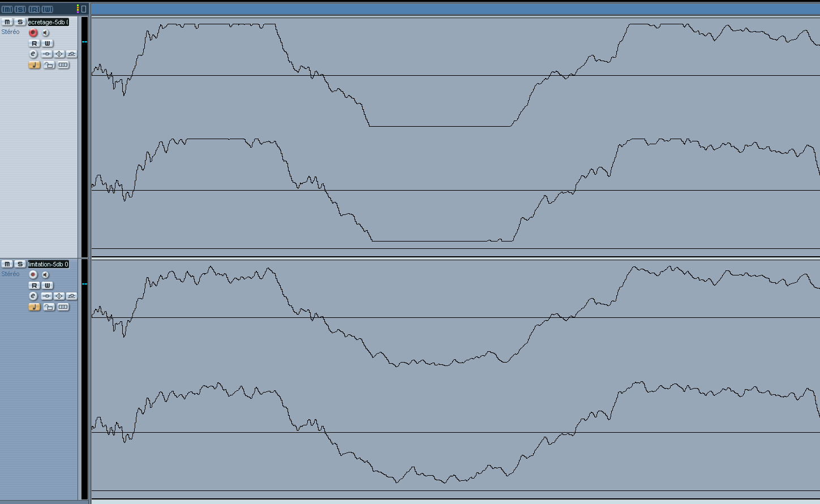This screenshot has width=820, height=504.
Task: Enable monitor on limitation-5db track
Action: [46, 275]
